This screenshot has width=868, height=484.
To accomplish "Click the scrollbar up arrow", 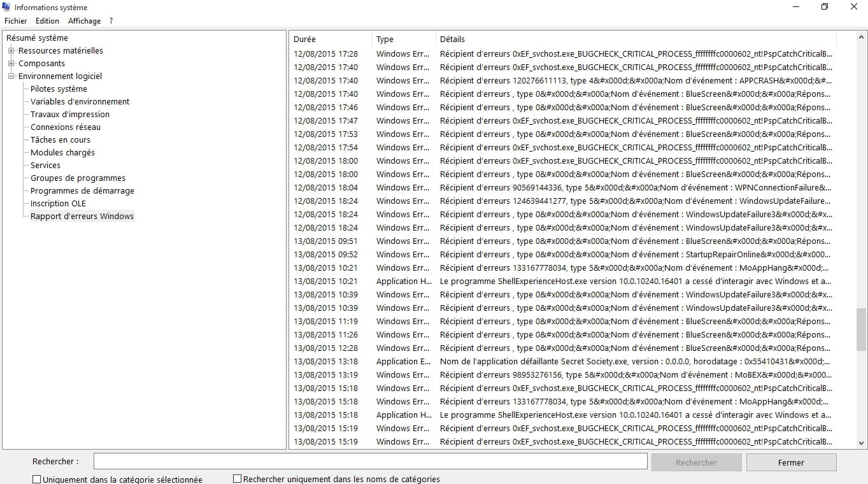I will [861, 38].
